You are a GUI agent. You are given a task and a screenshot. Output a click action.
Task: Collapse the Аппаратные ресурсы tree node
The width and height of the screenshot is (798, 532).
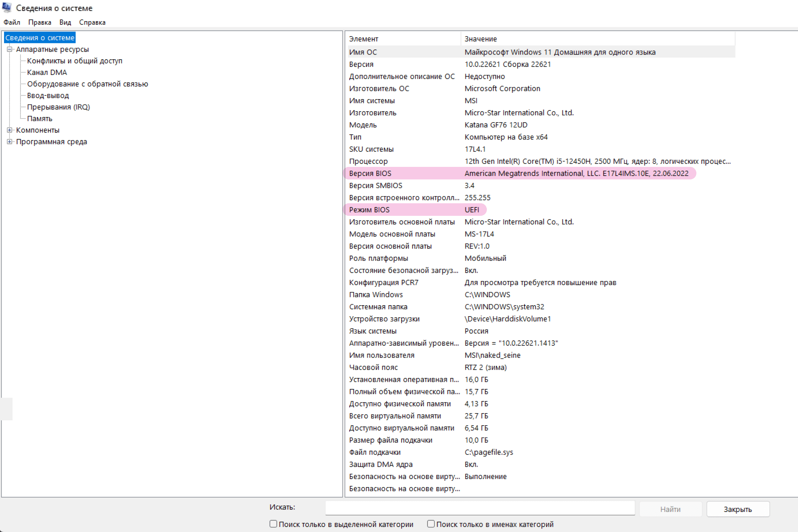[x=9, y=49]
